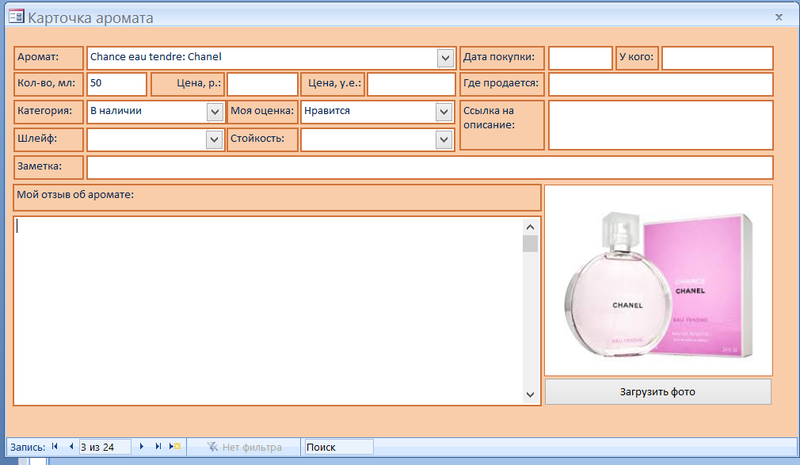
Task: Click the review scrollbar thumb
Action: (530, 243)
